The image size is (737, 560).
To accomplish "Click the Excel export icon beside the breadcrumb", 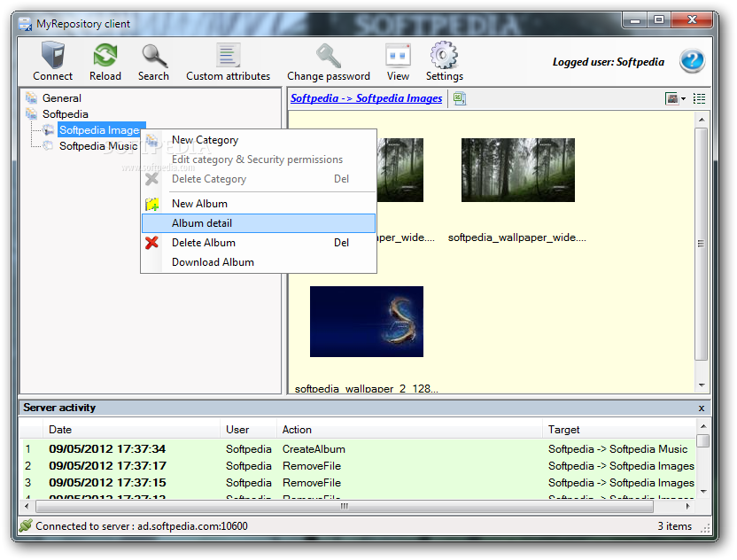I will tap(459, 98).
